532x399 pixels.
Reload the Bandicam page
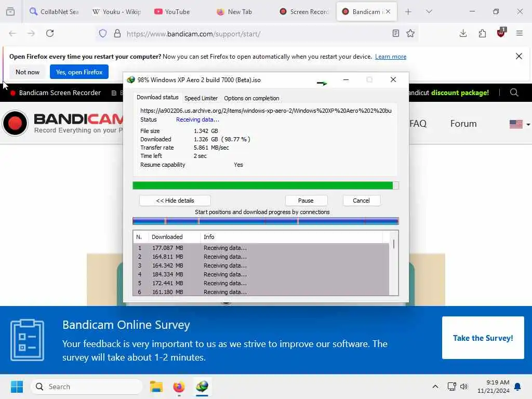pos(50,33)
